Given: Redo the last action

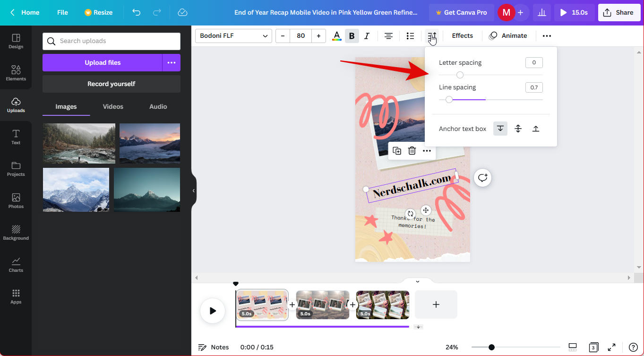Looking at the screenshot, I should click(157, 12).
